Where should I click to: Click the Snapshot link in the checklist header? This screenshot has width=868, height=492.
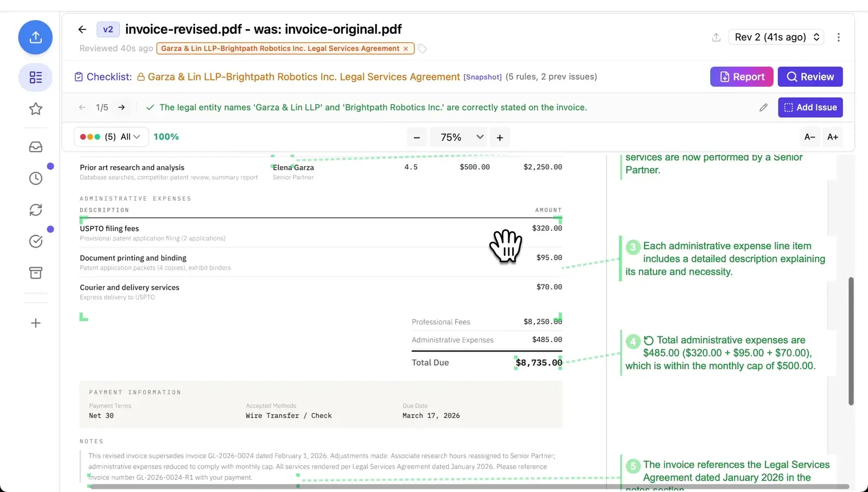coord(482,77)
